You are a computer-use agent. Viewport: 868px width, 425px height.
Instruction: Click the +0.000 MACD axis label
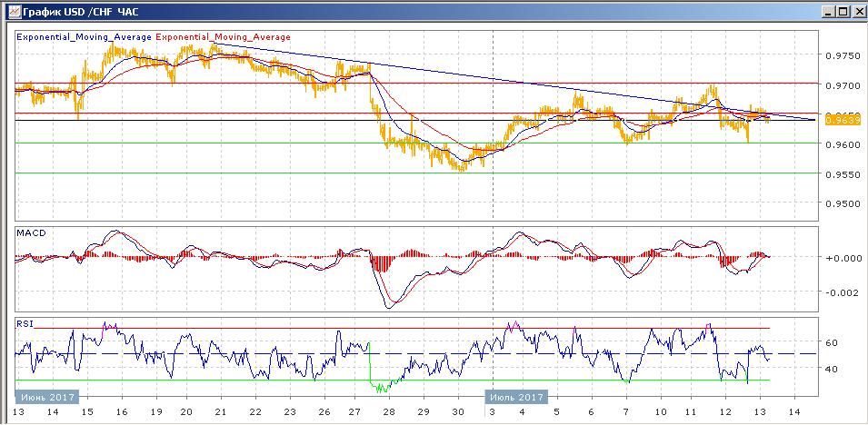(841, 258)
